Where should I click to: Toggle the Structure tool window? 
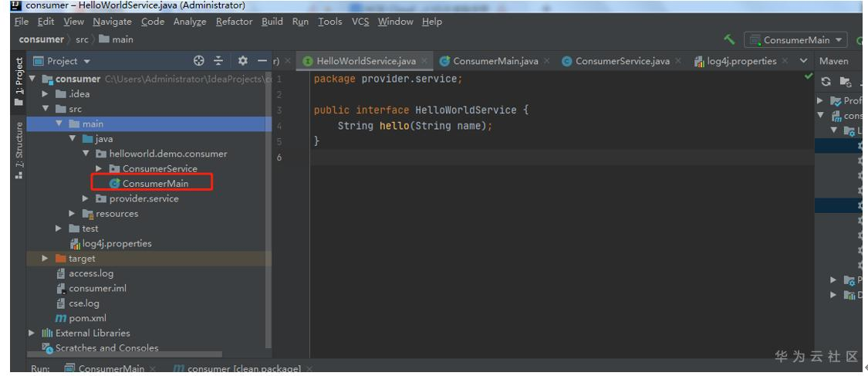[x=19, y=150]
